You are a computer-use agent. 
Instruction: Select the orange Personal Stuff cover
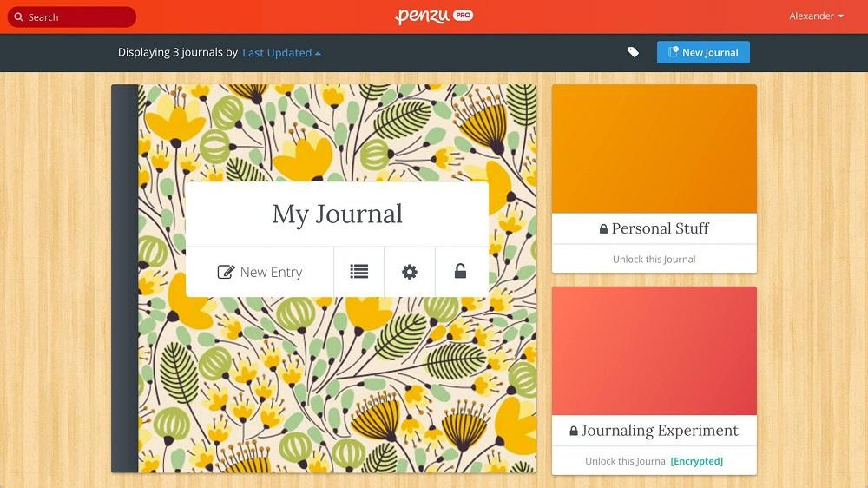(654, 148)
